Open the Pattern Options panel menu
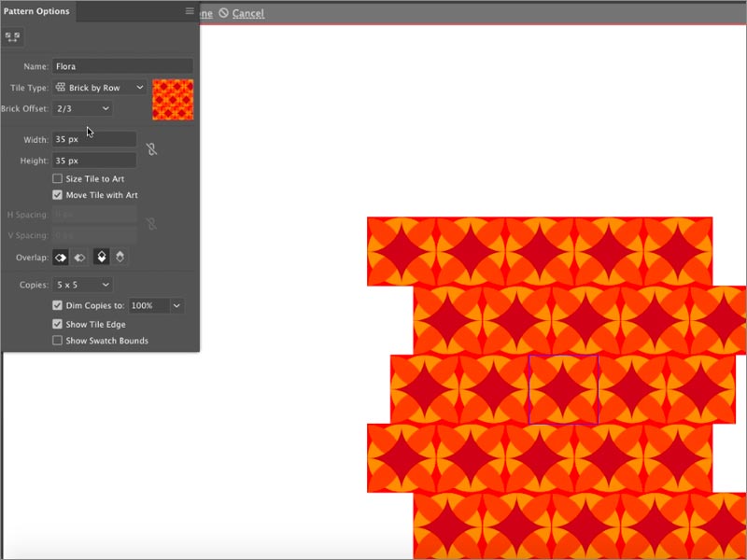Image resolution: width=747 pixels, height=560 pixels. [190, 12]
